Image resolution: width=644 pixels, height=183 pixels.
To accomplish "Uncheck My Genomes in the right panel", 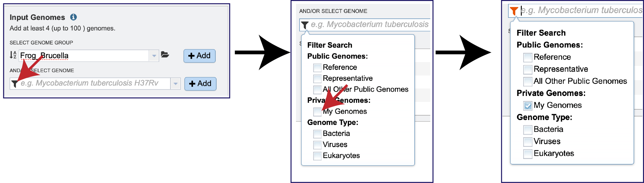I will pyautogui.click(x=528, y=105).
